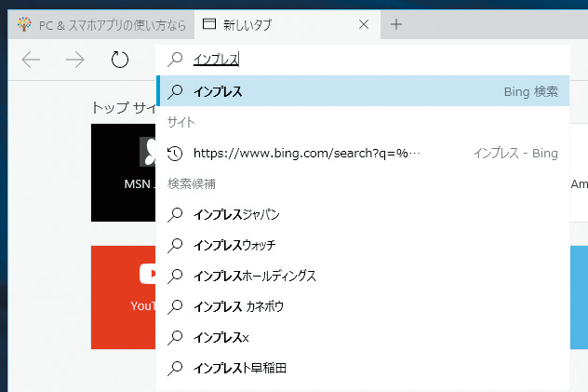Select the インプレスジャパン suggestion
Screen dimensions: 588x392
[363, 214]
